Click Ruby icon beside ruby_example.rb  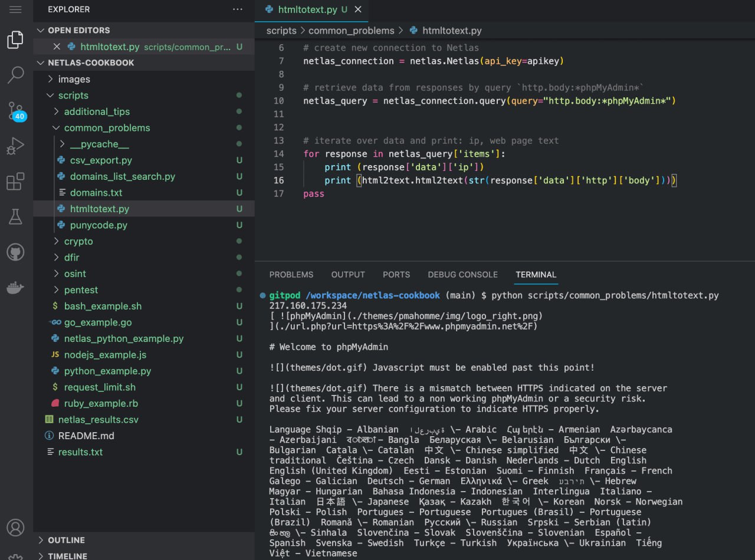[55, 403]
